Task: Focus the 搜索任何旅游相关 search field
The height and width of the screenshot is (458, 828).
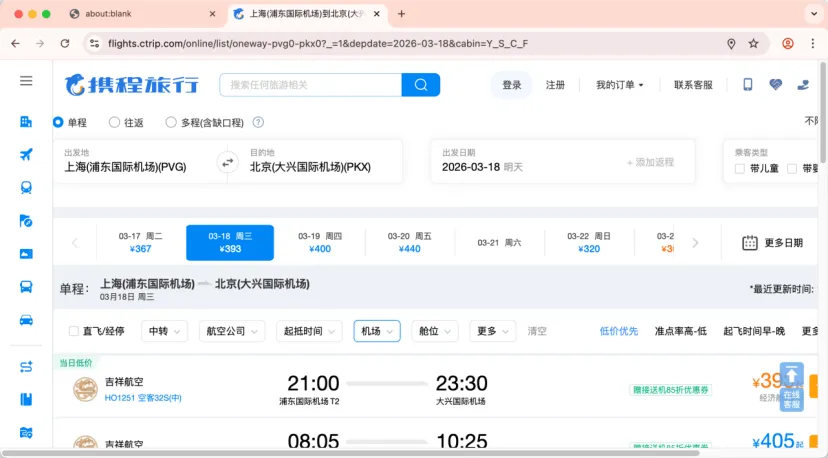Action: tap(310, 85)
